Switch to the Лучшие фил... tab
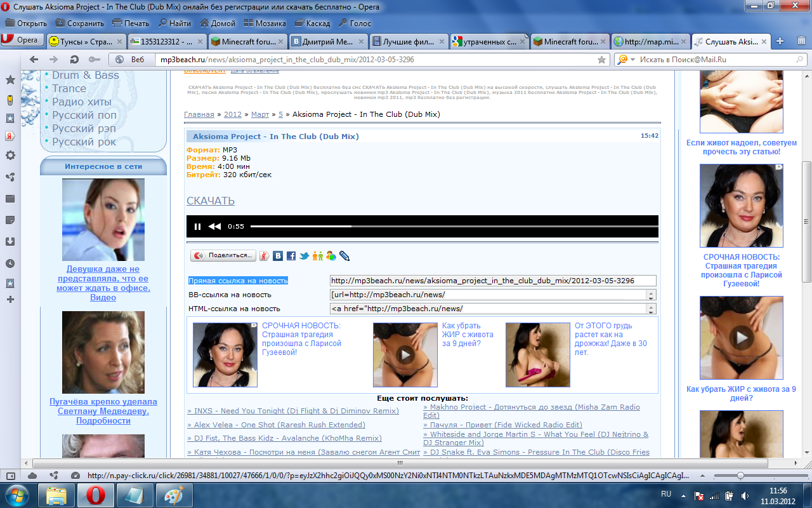The image size is (812, 508). tap(408, 41)
